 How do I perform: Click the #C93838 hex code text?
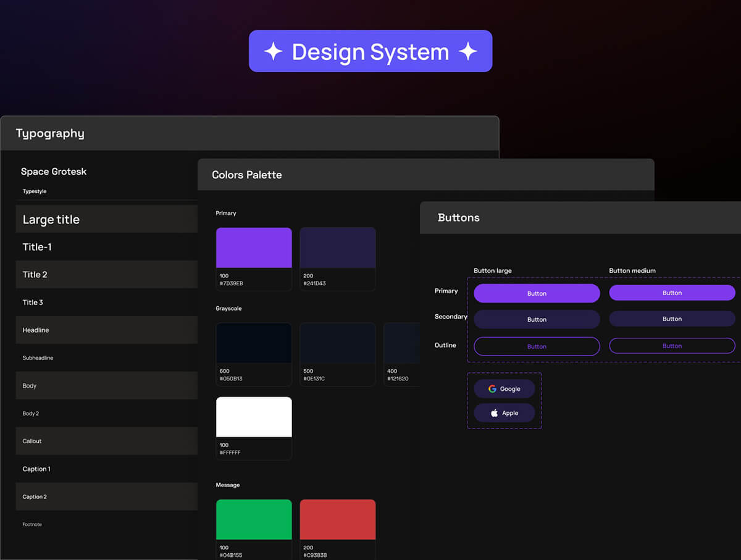pyautogui.click(x=315, y=555)
